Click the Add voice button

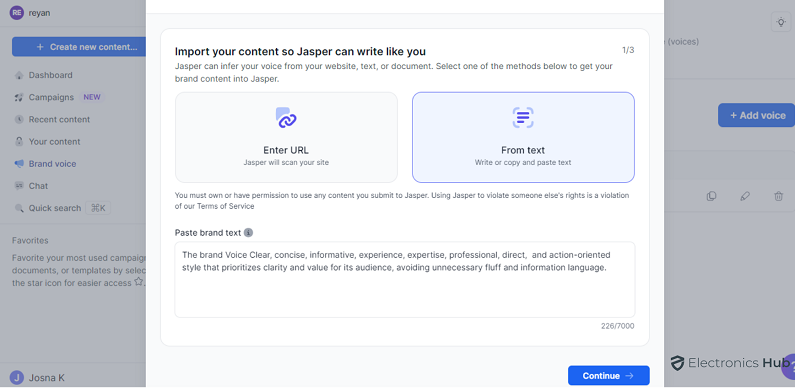point(756,115)
